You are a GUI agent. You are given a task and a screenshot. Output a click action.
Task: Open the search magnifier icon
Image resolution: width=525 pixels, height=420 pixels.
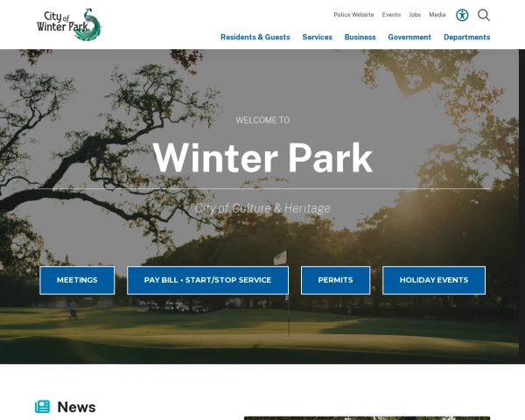click(484, 15)
